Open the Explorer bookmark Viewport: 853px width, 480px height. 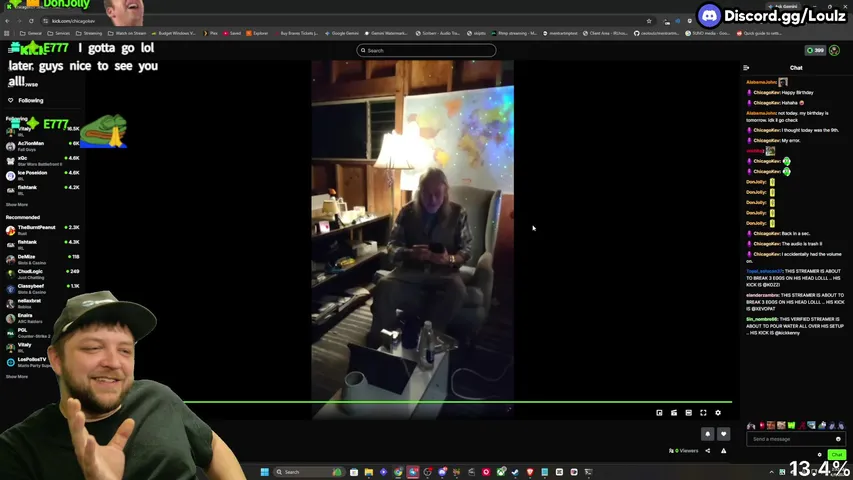click(257, 33)
